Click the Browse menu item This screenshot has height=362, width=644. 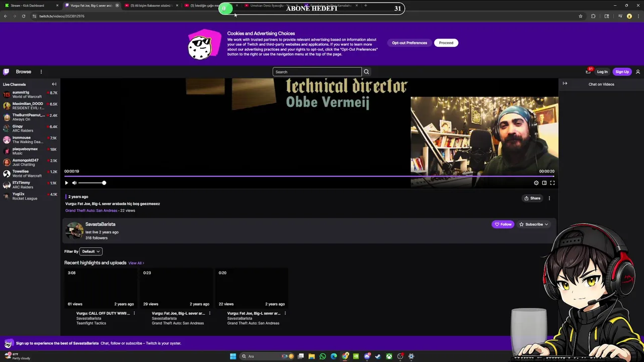(23, 72)
